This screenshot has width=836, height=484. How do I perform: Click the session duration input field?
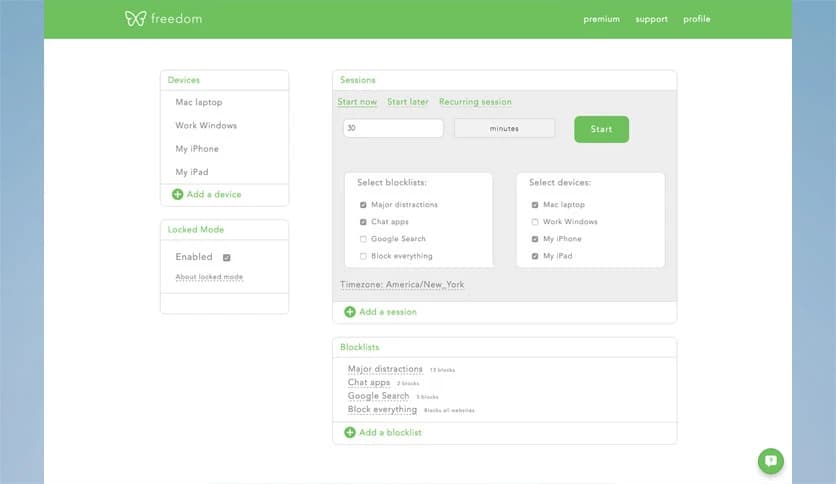click(x=393, y=128)
